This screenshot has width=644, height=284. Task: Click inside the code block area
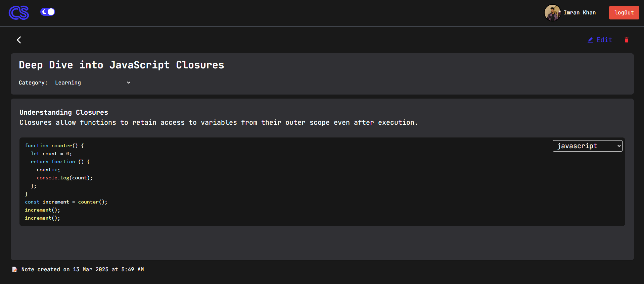(322, 182)
